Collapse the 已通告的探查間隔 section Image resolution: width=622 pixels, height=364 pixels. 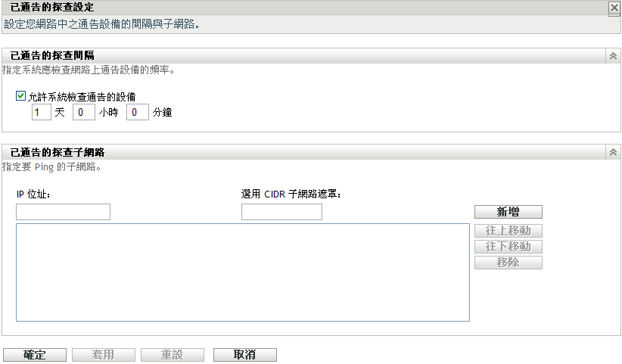(613, 56)
